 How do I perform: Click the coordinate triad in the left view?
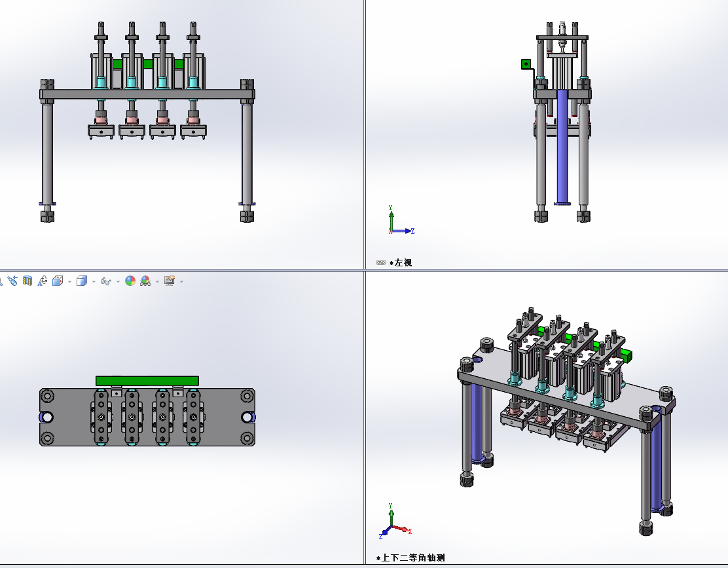pos(401,221)
